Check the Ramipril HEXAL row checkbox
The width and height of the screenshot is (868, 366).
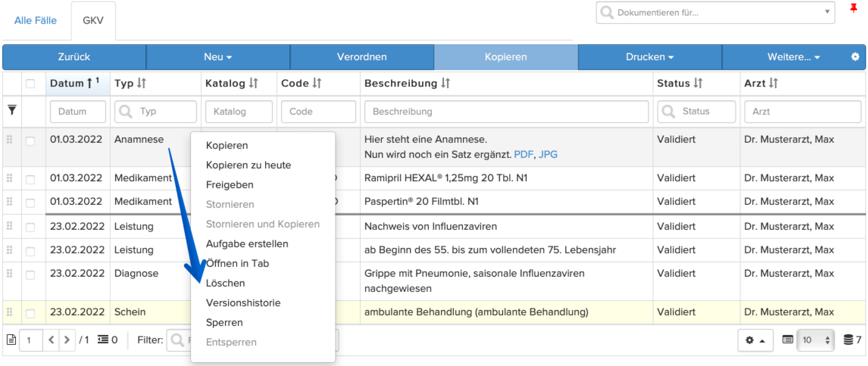click(30, 179)
